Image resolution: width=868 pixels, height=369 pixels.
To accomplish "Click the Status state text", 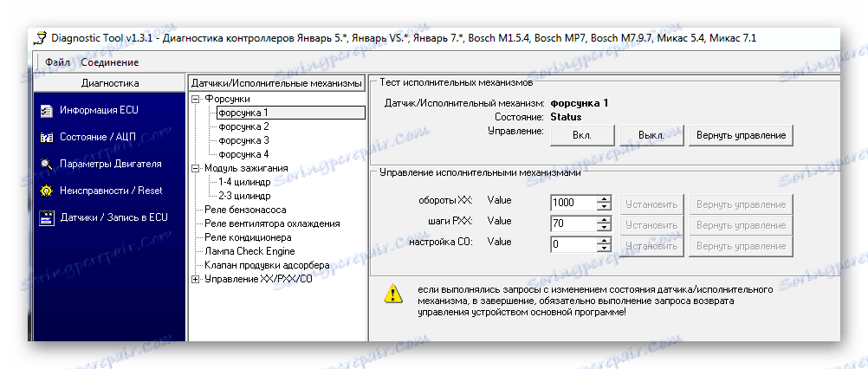I will (566, 117).
